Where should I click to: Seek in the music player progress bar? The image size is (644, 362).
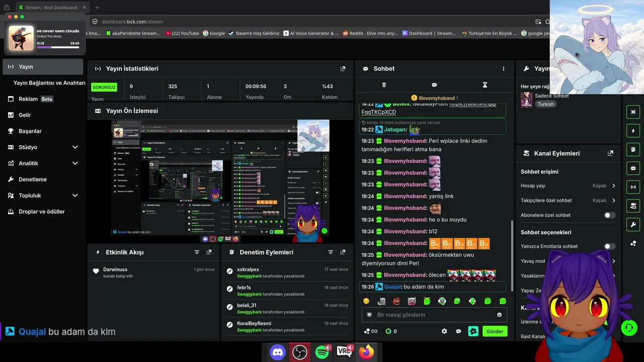click(x=58, y=47)
